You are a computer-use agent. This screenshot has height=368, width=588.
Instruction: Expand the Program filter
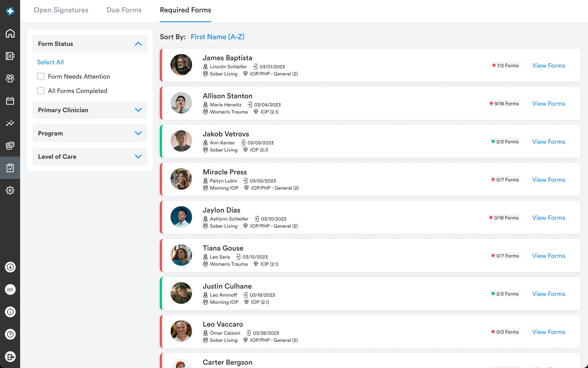click(x=138, y=133)
